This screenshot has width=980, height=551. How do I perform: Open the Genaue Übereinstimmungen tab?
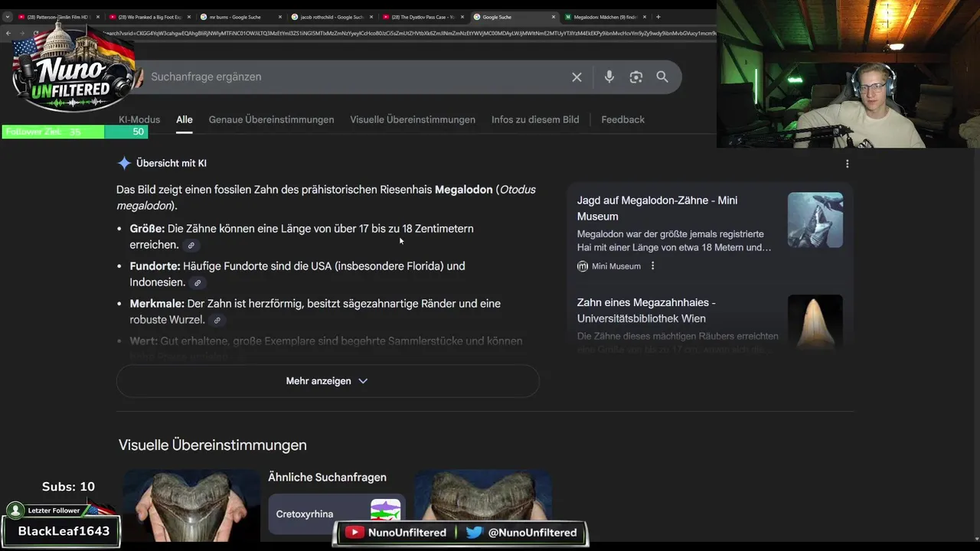[271, 119]
